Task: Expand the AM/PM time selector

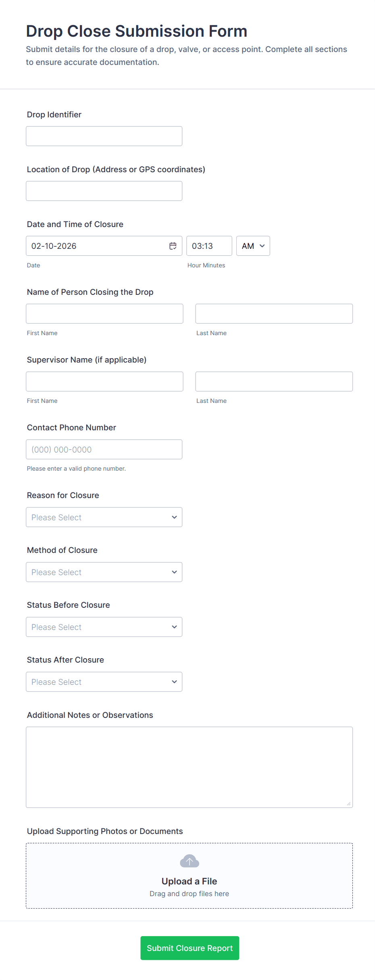Action: coord(253,246)
